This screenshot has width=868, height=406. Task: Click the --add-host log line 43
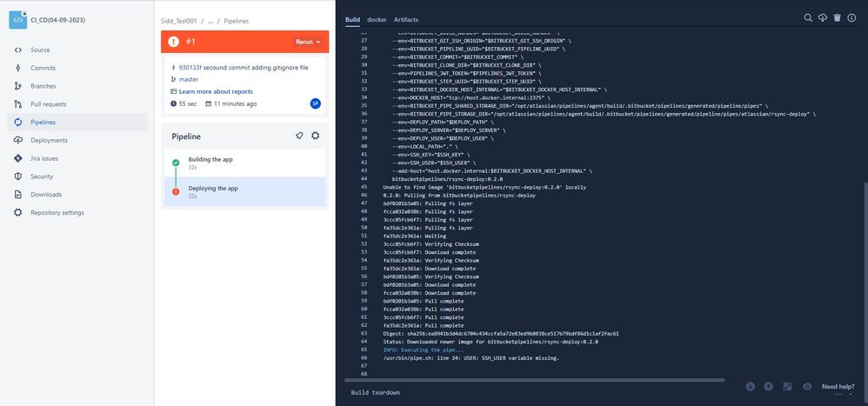click(x=492, y=171)
